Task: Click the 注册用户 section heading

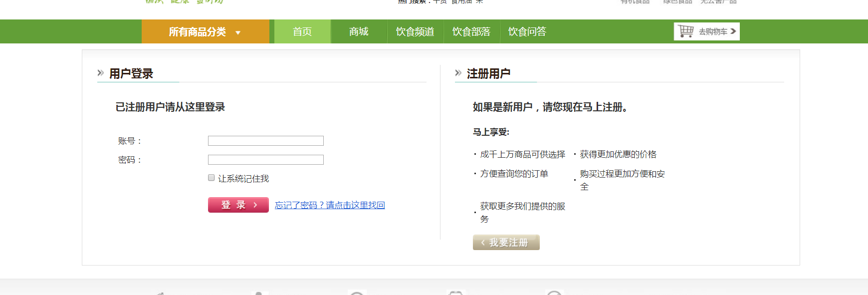Action: [x=489, y=74]
